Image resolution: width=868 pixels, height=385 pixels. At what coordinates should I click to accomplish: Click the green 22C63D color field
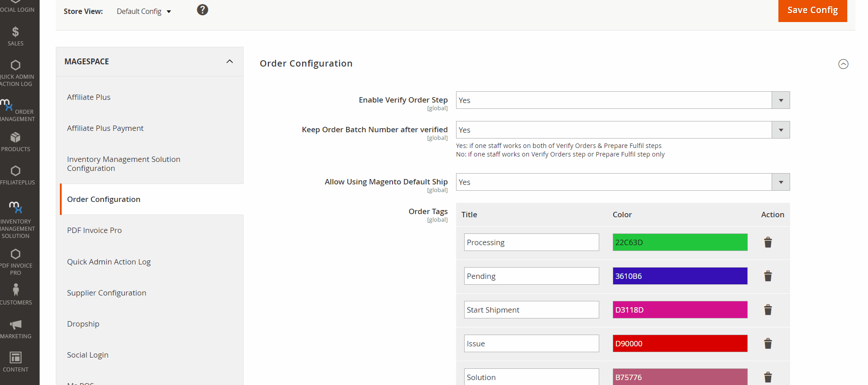pyautogui.click(x=680, y=242)
